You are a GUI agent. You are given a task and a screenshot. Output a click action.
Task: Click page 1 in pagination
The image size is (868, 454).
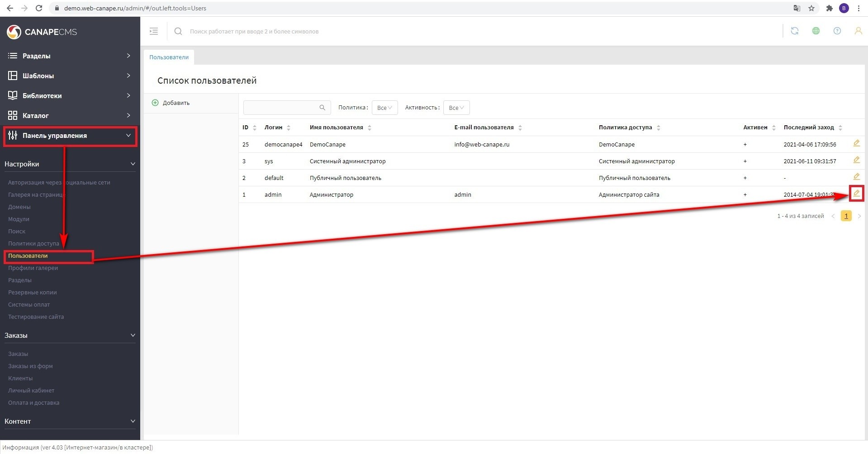(846, 216)
